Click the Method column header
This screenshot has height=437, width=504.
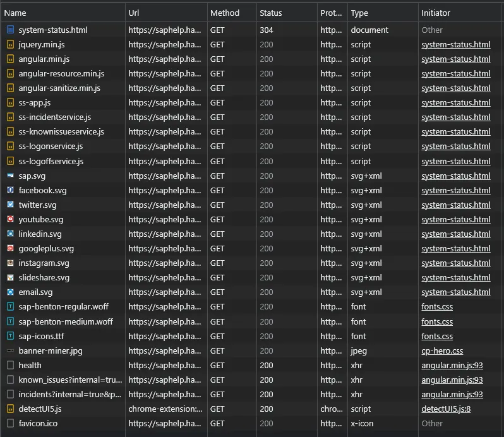pos(225,13)
